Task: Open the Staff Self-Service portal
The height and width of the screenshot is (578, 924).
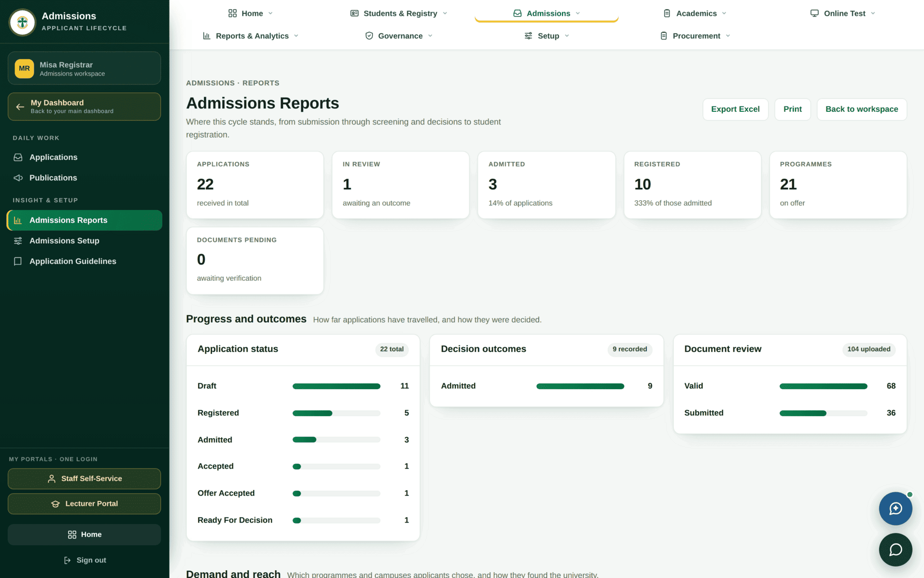Action: (84, 479)
